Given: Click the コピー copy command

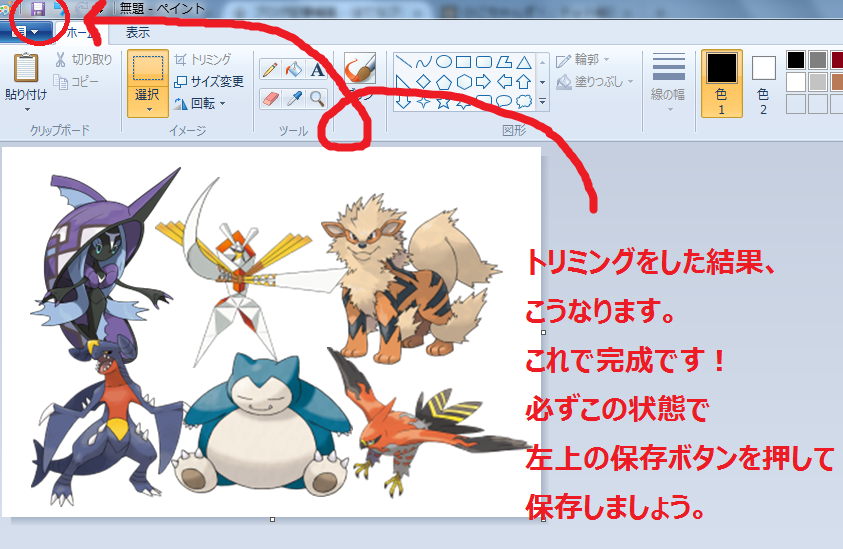Looking at the screenshot, I should 76,82.
